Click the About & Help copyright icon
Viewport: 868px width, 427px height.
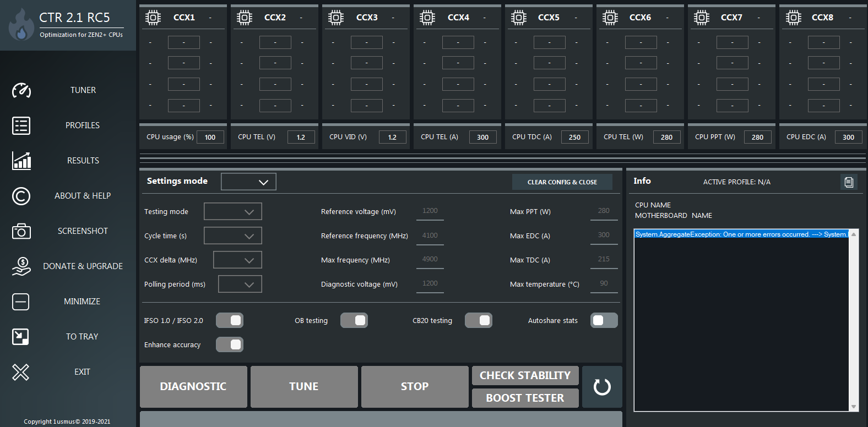21,196
